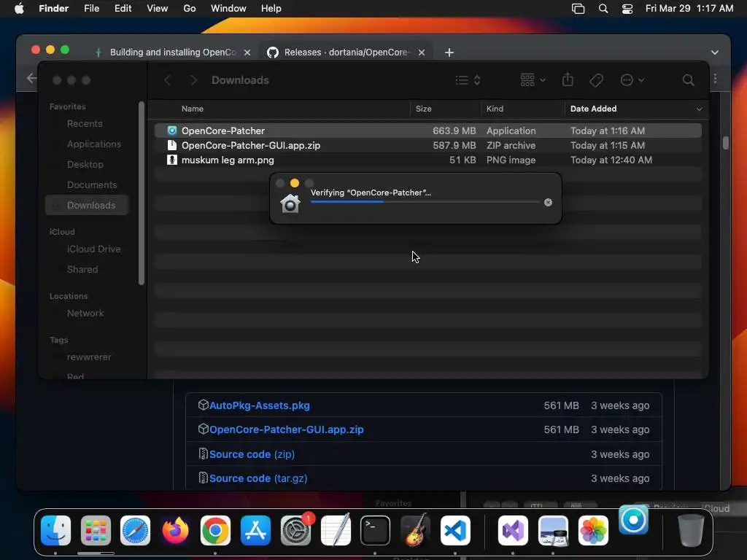Open Photos from the Dock
747x560 pixels.
[593, 530]
